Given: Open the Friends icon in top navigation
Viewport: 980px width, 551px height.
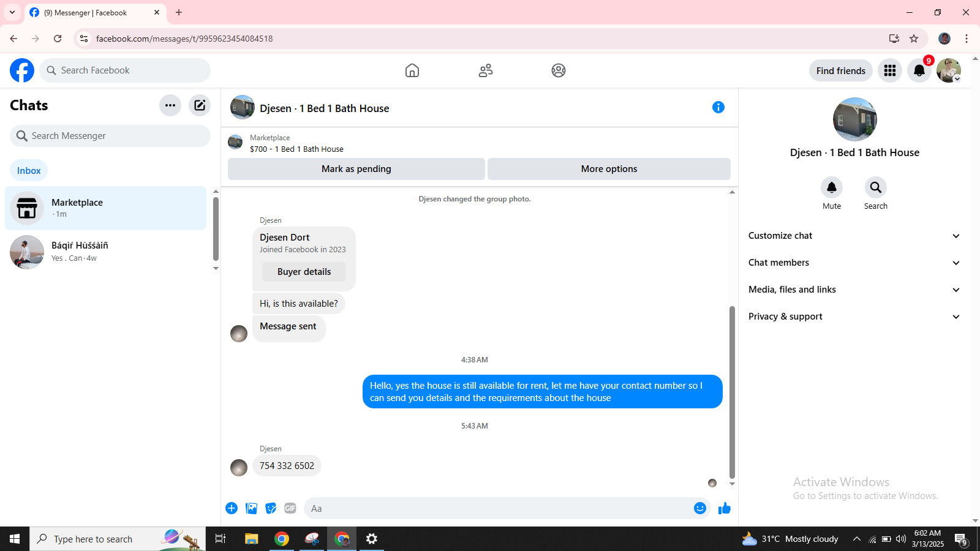Looking at the screenshot, I should click(x=486, y=70).
